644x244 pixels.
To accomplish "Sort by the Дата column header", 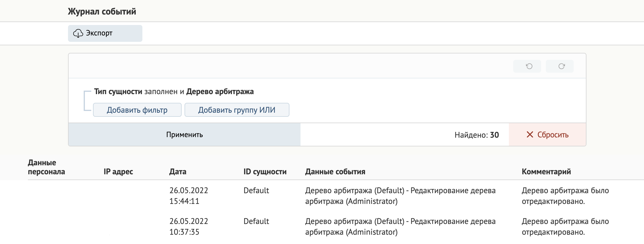I will coord(178,172).
